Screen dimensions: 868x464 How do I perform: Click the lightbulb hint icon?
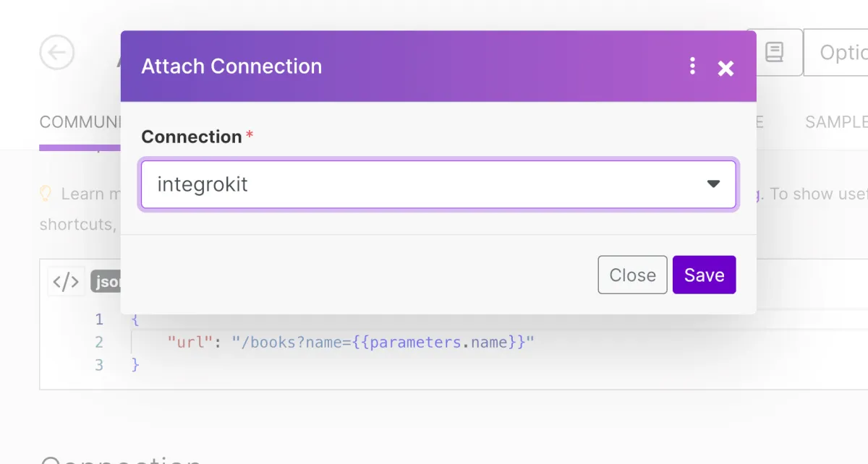point(46,194)
